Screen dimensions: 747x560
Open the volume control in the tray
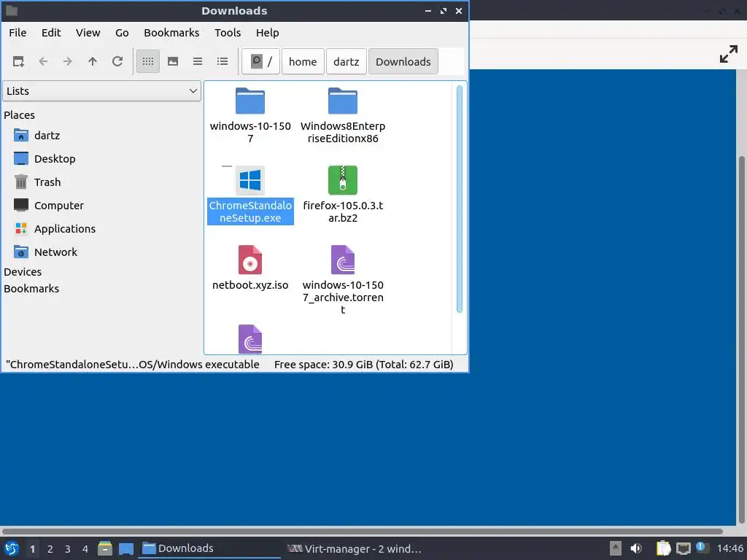point(635,548)
